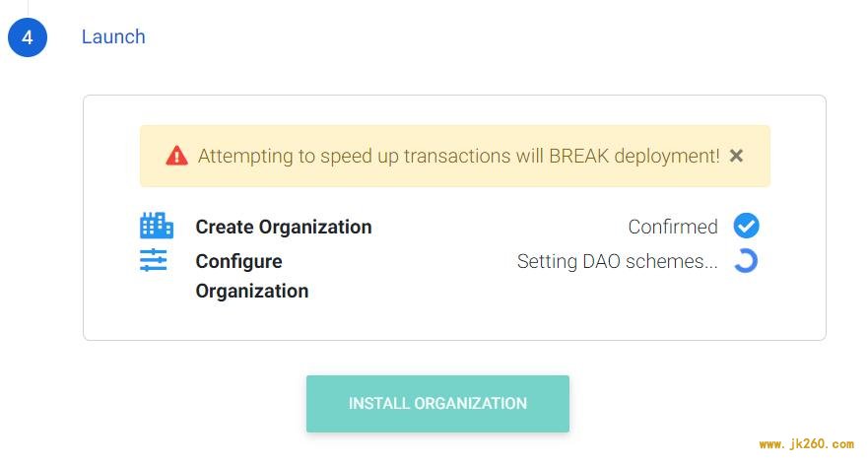The width and height of the screenshot is (868, 464).
Task: Open the Launch step heading
Action: (113, 36)
